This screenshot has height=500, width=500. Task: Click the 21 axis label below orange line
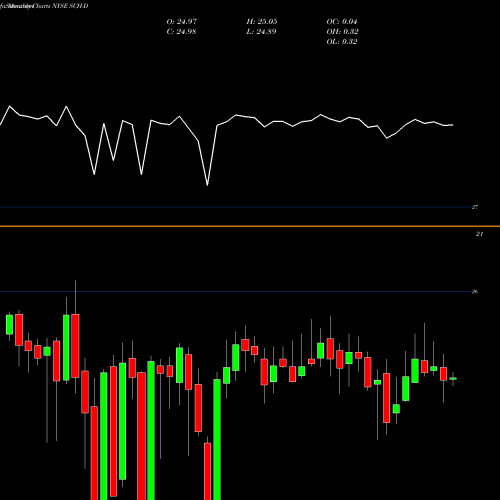coord(479,234)
